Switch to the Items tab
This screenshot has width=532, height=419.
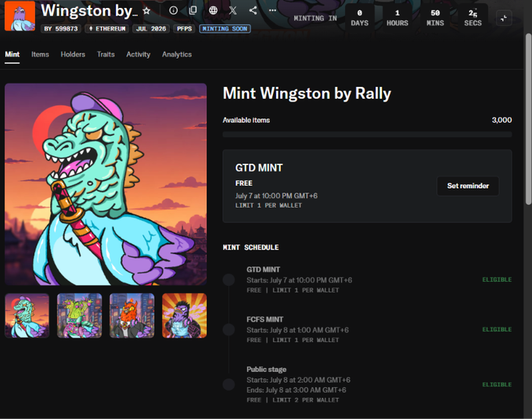(40, 54)
